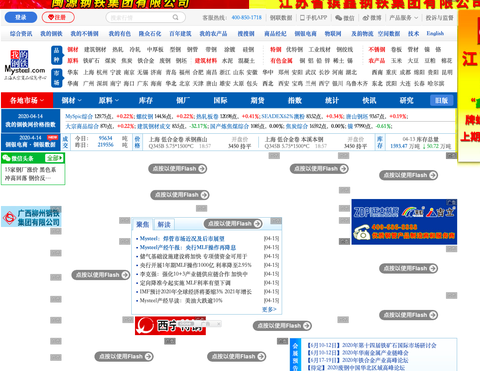Click the 价格 blue side label
Viewport: 480px width, 371px height.
137,142
